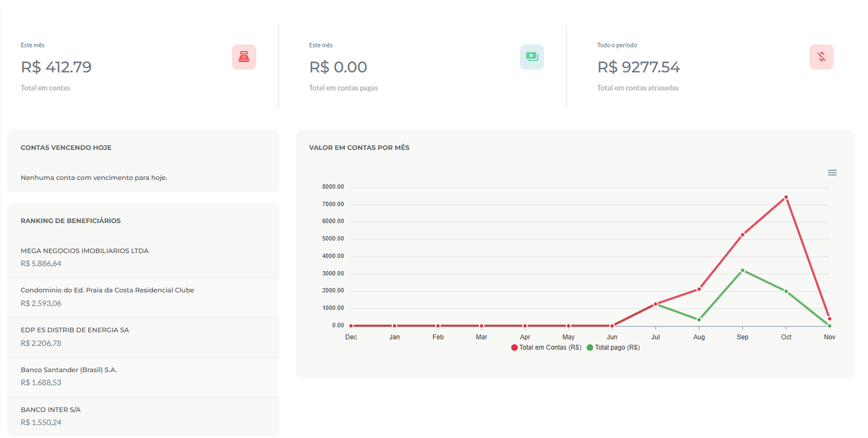
Task: Click the green money bills icon
Action: (532, 57)
